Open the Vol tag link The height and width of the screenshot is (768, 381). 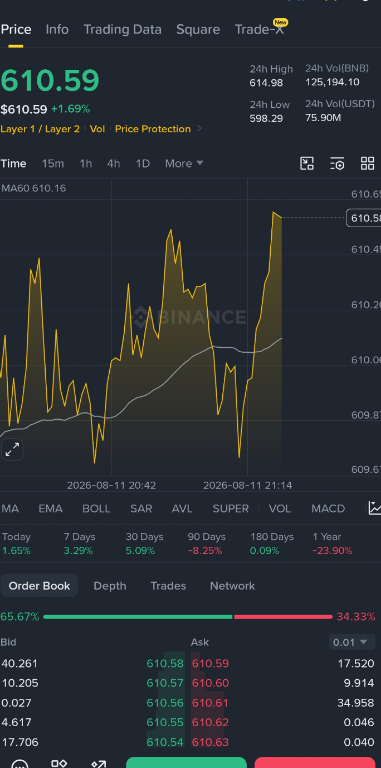point(97,129)
